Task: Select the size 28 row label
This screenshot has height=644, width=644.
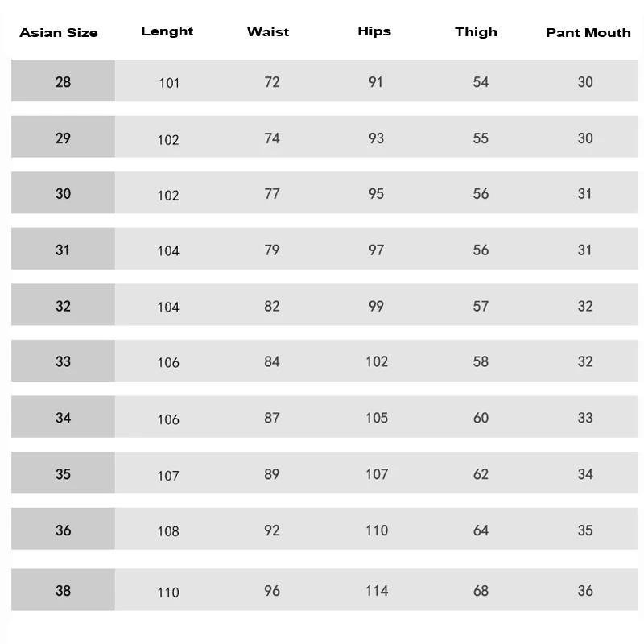Action: point(63,81)
